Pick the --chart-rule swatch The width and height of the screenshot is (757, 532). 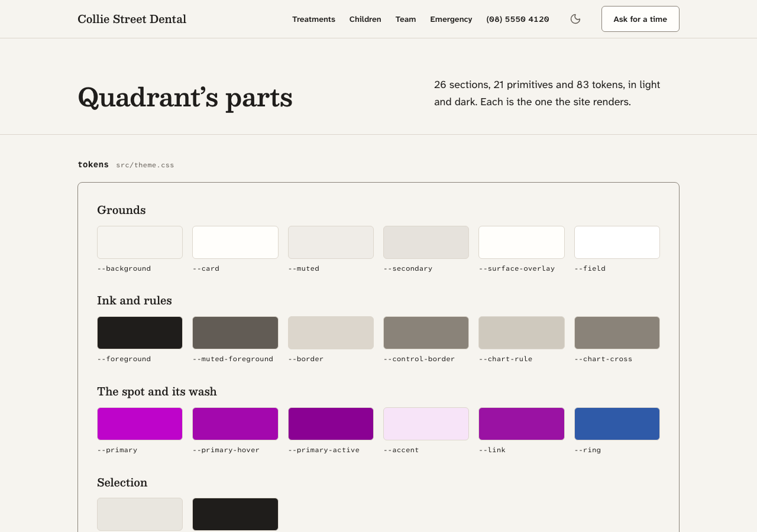522,333
